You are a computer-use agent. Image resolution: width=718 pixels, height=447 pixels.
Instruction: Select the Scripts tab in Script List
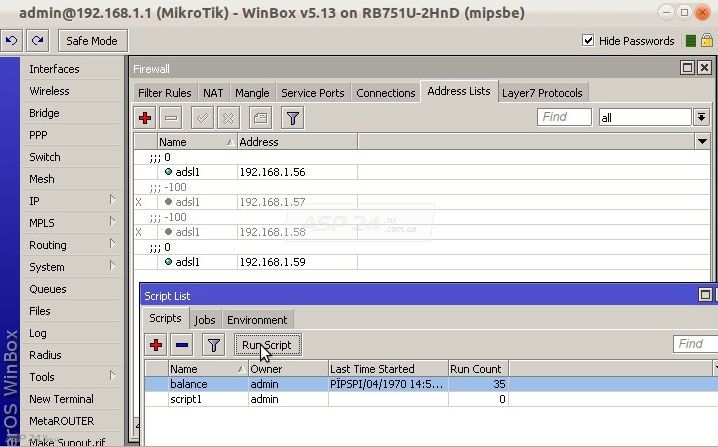point(165,318)
